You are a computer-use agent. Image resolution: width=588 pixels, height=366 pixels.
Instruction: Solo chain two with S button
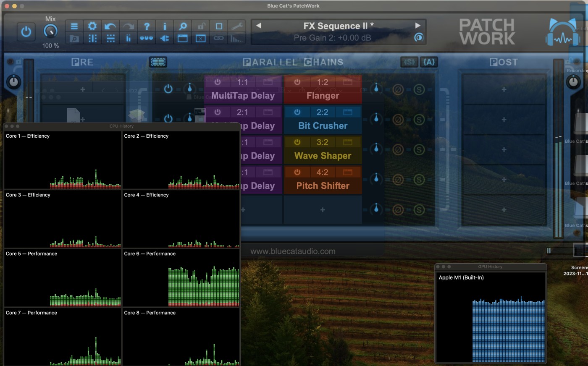tap(419, 120)
